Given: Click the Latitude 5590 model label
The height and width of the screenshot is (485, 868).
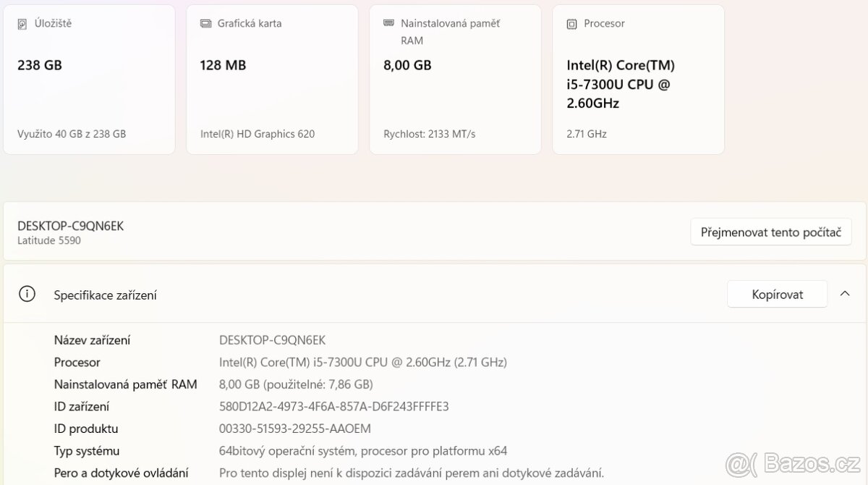Looking at the screenshot, I should click(x=49, y=240).
